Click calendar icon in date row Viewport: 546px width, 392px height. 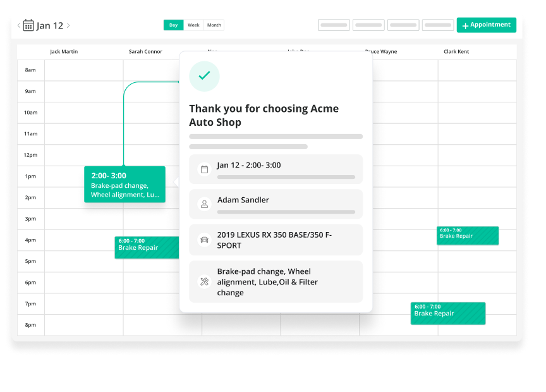pos(204,169)
